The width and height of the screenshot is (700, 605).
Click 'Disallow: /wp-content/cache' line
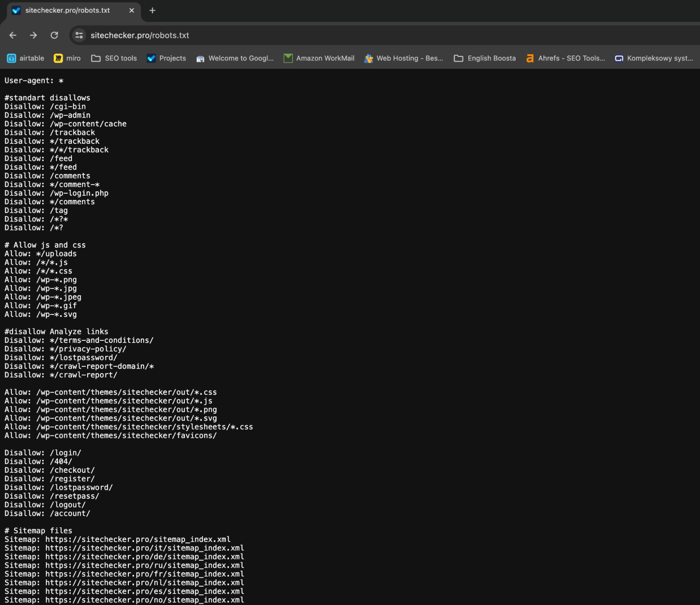[65, 124]
